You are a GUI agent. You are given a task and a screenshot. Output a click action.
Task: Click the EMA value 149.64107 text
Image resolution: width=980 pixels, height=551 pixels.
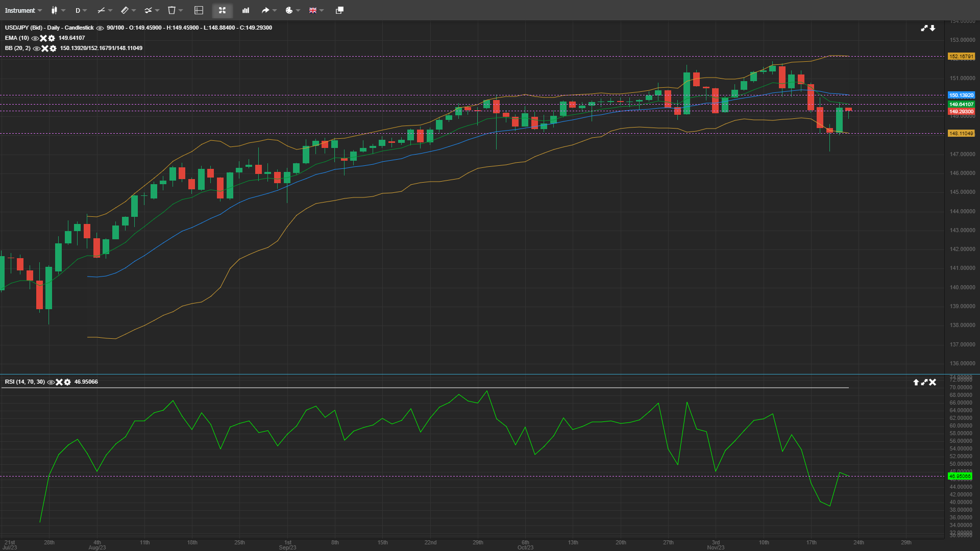coord(71,38)
